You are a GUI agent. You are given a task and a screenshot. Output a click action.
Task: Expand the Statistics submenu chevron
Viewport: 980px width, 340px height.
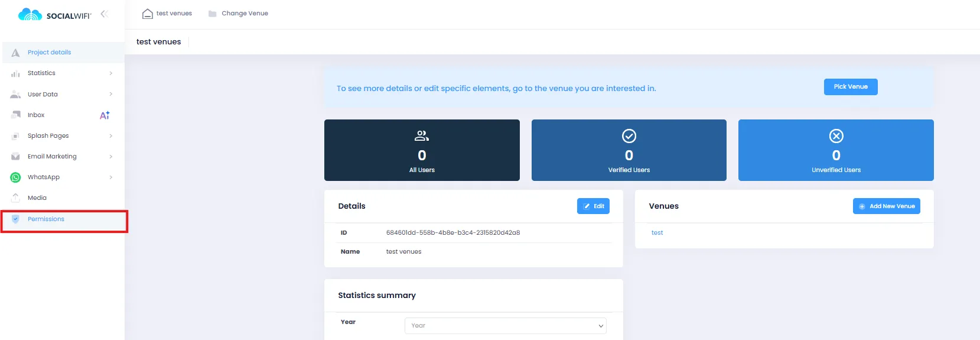coord(110,73)
